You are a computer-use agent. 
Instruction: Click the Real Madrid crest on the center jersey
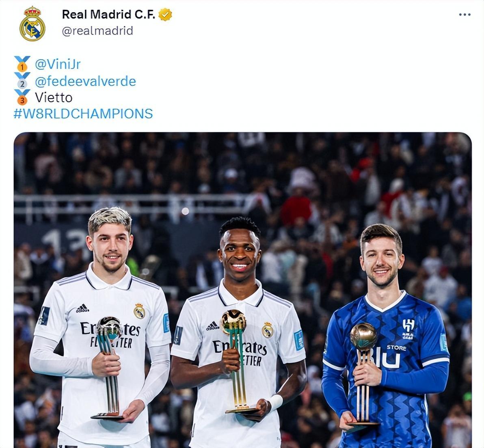(x=268, y=330)
